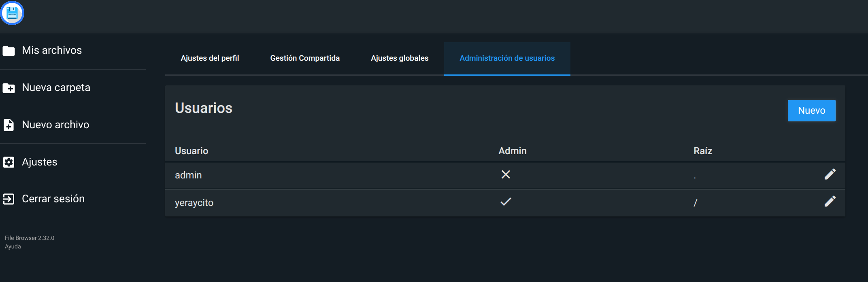868x282 pixels.
Task: Click the Mis archivos sidebar label
Action: (x=52, y=51)
